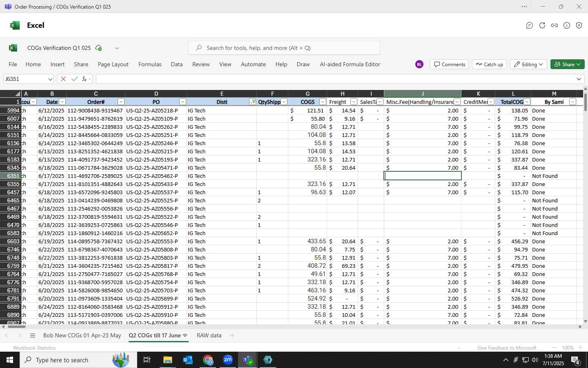Viewport: 588px width, 368px height.
Task: Open Zoom from the taskbar
Action: click(228, 360)
